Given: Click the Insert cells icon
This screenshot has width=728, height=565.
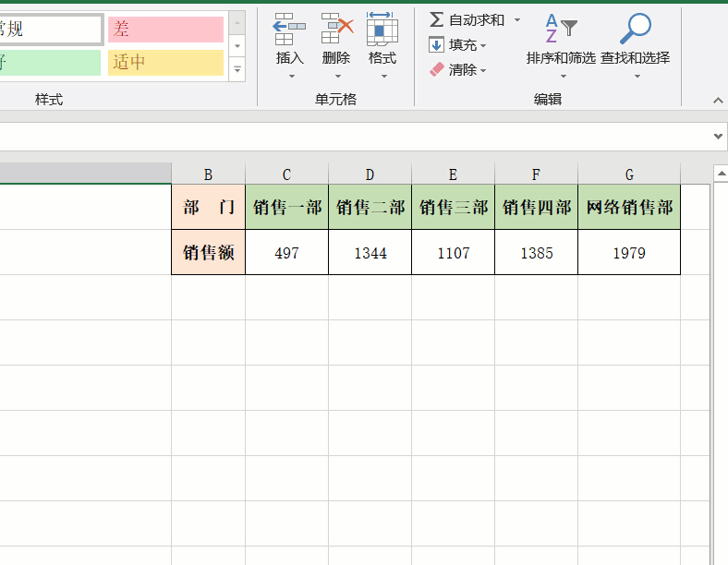Looking at the screenshot, I should pyautogui.click(x=289, y=29).
